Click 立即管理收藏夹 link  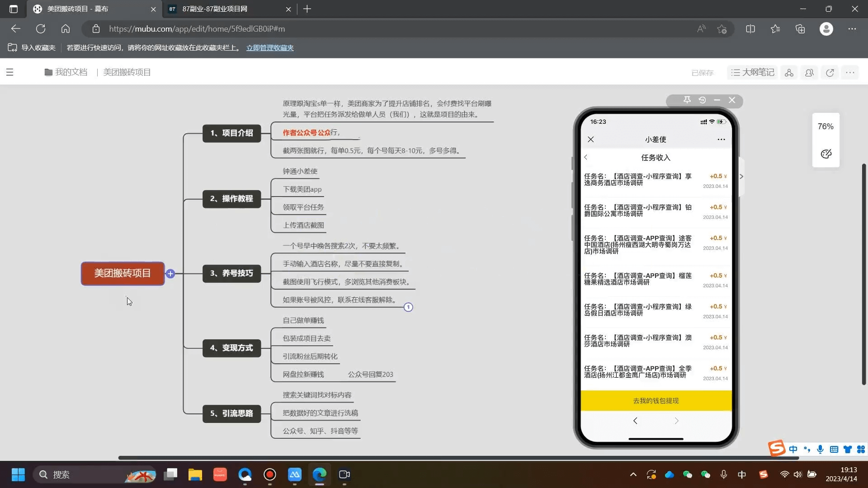270,48
